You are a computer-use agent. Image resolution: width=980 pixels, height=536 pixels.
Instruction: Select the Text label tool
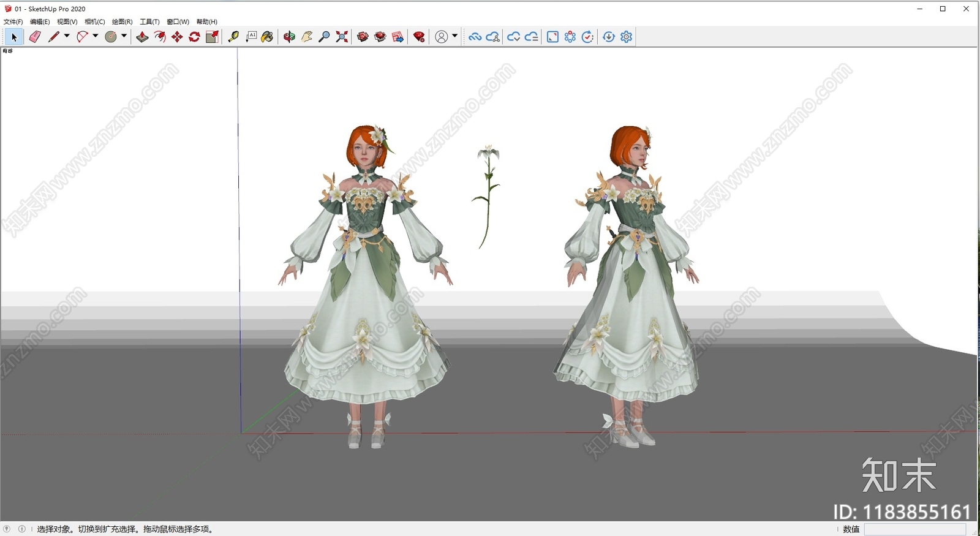tap(251, 37)
